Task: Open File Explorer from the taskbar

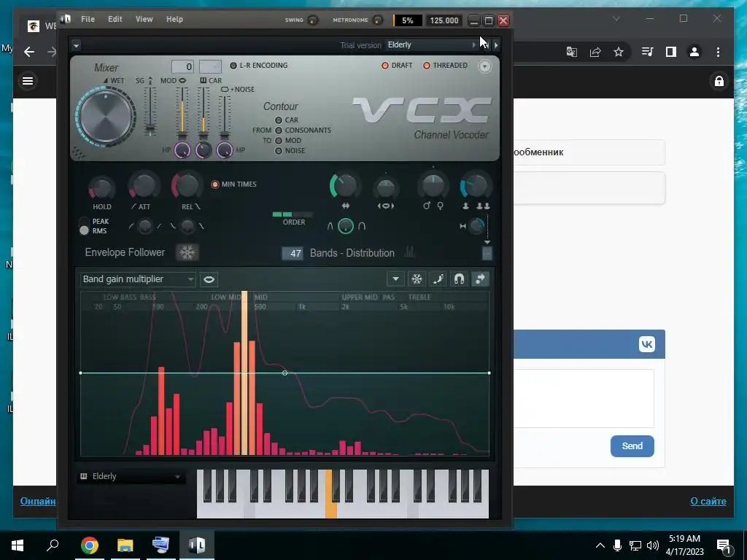Action: tap(125, 545)
